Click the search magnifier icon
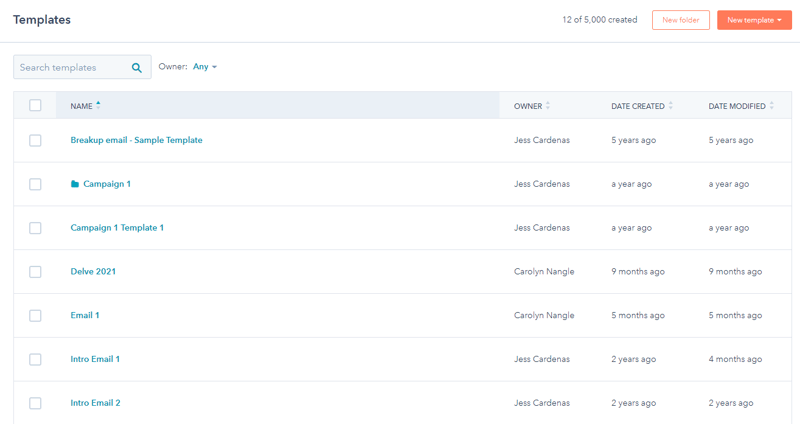 pos(137,67)
